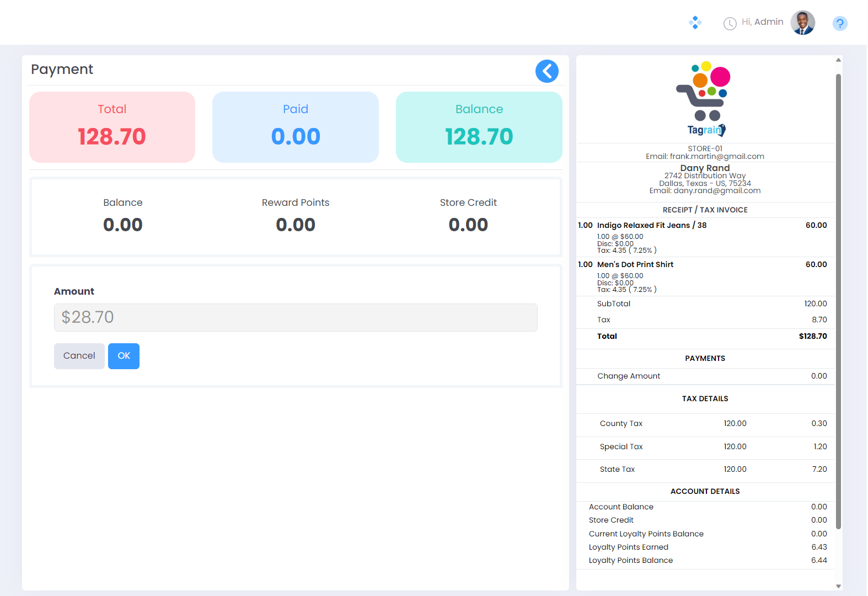This screenshot has height=596, width=868.
Task: Click the Hi, Admin greeting text
Action: tap(762, 22)
